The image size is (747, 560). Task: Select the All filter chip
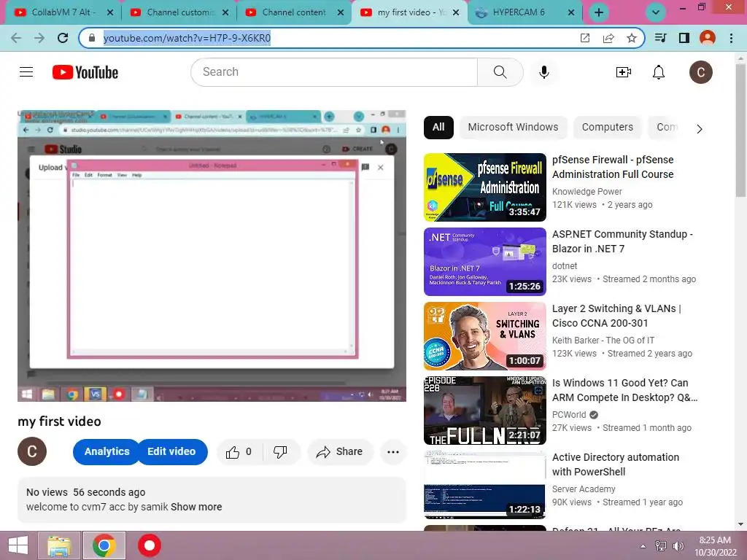point(438,127)
